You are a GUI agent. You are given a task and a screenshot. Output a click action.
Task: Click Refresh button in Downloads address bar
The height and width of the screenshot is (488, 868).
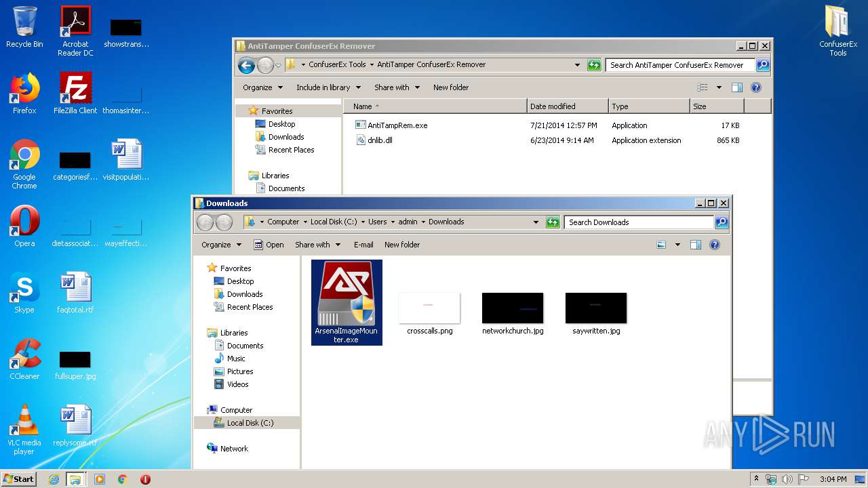553,222
